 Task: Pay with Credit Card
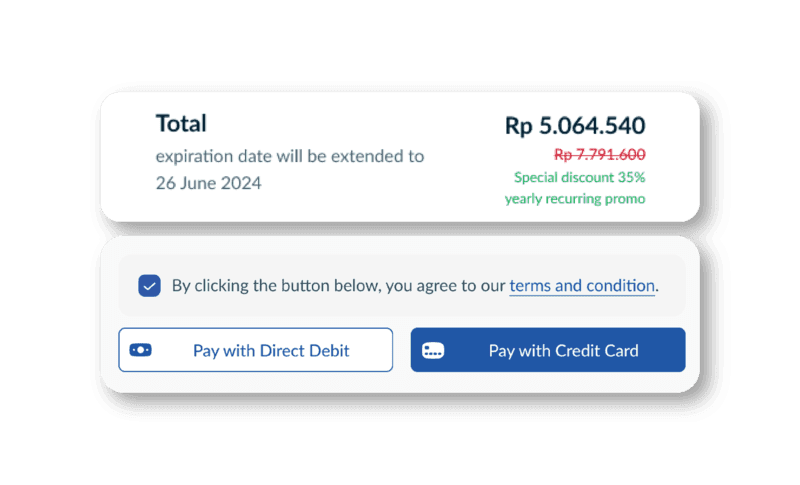pos(548,350)
